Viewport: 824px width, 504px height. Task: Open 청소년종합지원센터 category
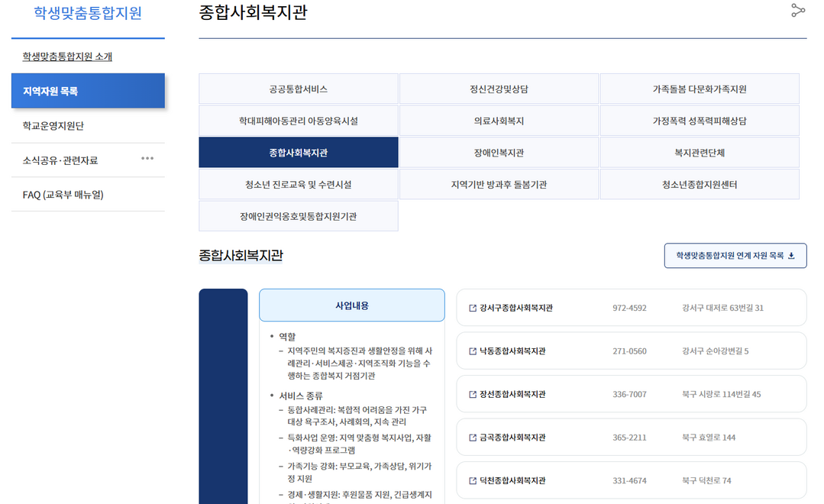click(x=699, y=185)
